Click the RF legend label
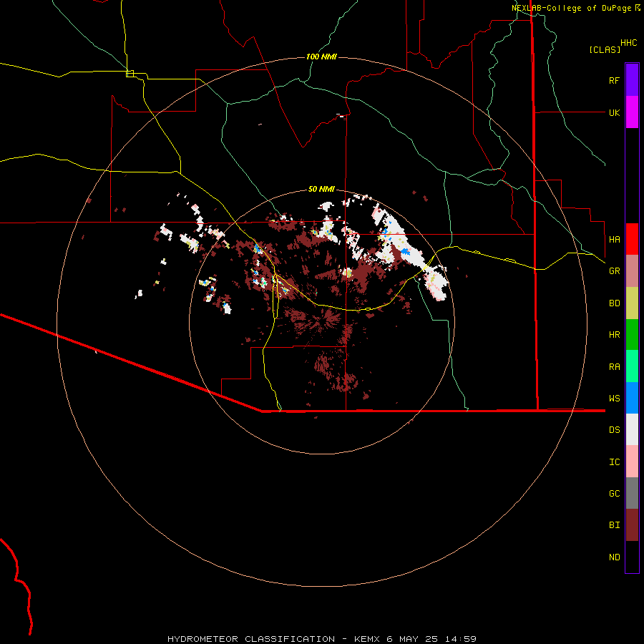644x644 pixels. tap(614, 80)
